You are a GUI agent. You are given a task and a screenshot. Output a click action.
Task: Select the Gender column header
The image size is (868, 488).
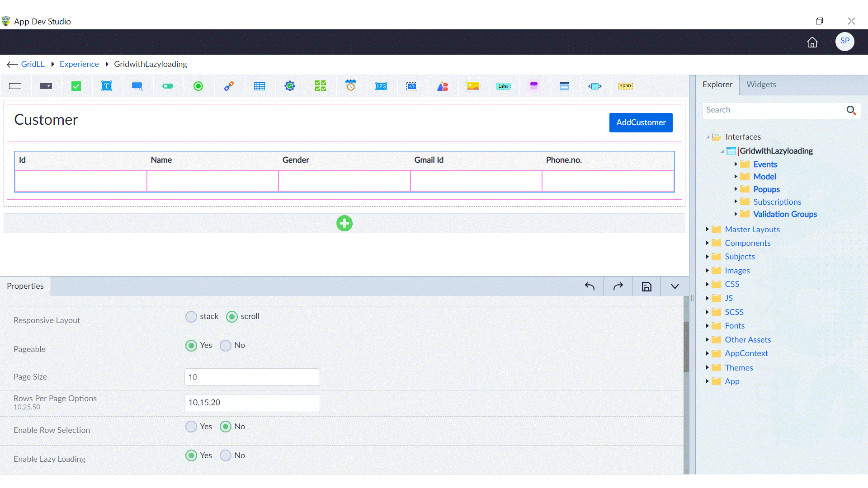click(x=296, y=160)
